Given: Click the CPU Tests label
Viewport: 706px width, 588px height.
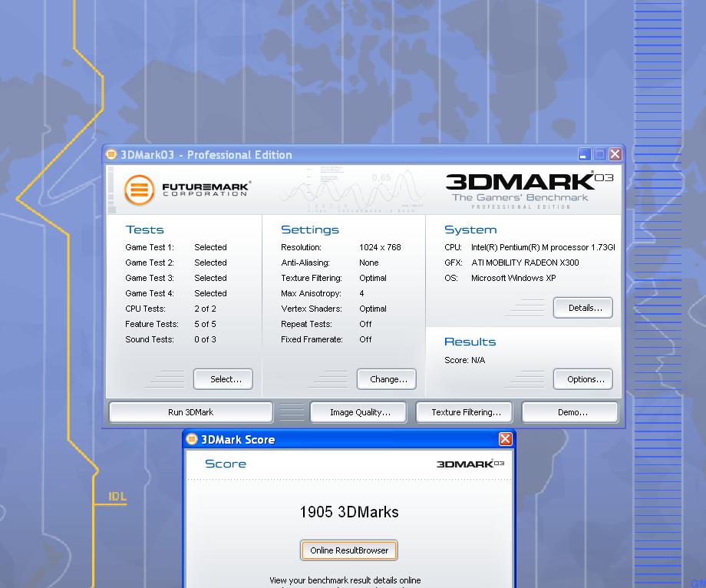Looking at the screenshot, I should pyautogui.click(x=146, y=309).
